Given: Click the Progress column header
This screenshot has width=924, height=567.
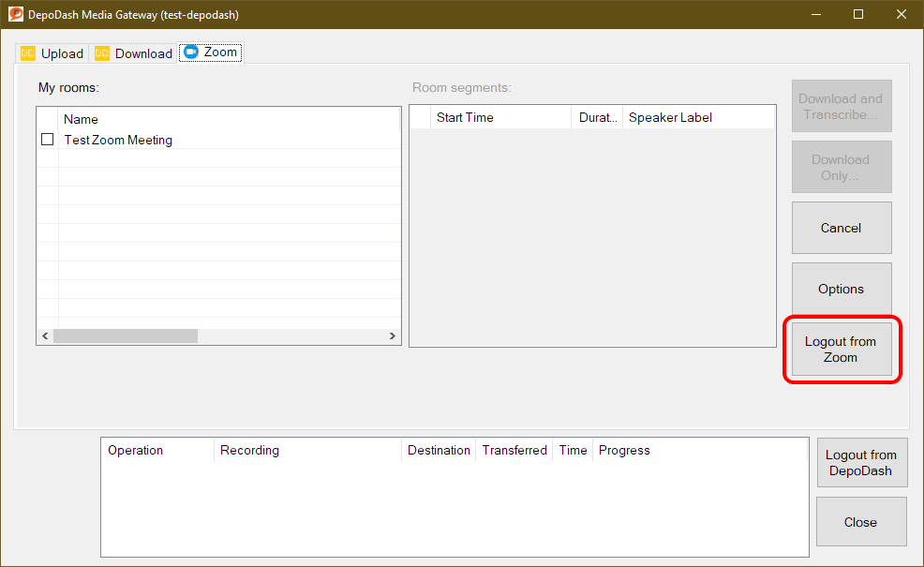Looking at the screenshot, I should pyautogui.click(x=700, y=450).
